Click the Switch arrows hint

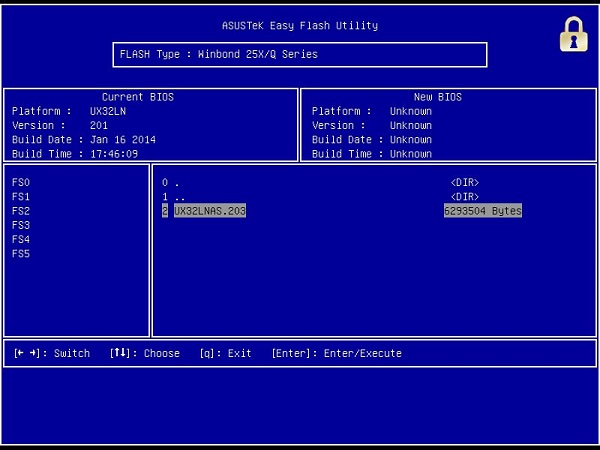pyautogui.click(x=52, y=353)
